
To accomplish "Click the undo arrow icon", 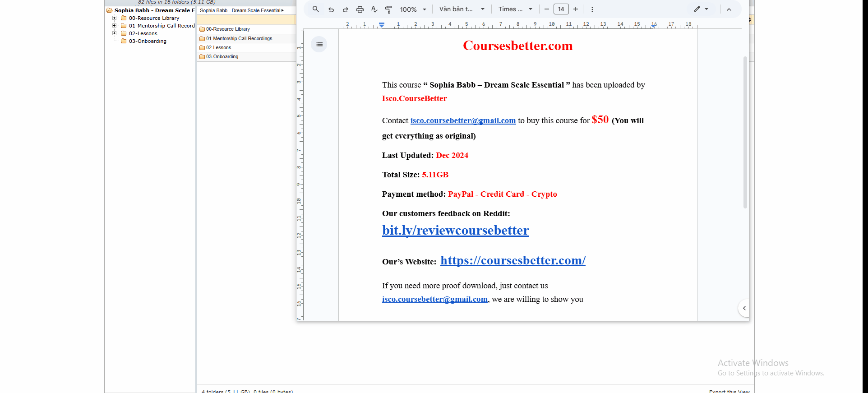I will pyautogui.click(x=331, y=9).
